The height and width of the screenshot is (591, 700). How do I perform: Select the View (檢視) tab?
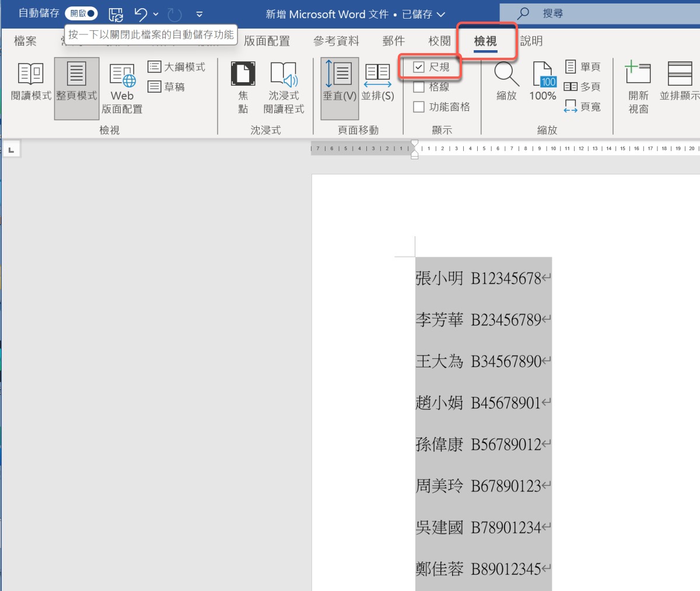485,41
